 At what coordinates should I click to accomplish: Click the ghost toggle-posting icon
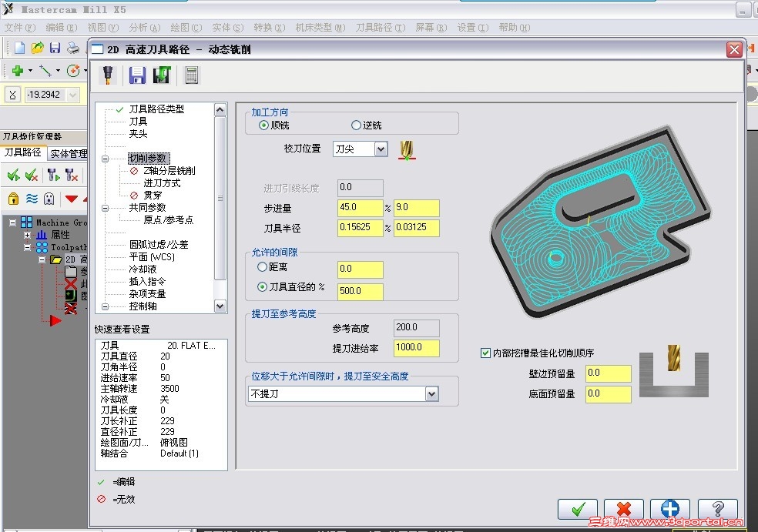tap(49, 199)
